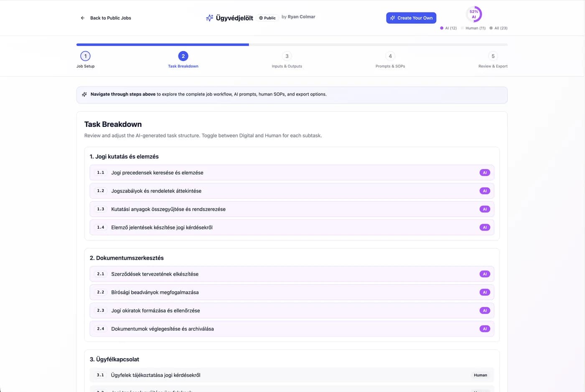Viewport: 585px width, 392px height.
Task: Click the sparkle icon beside Ügyvédjelölt
Action: click(209, 18)
